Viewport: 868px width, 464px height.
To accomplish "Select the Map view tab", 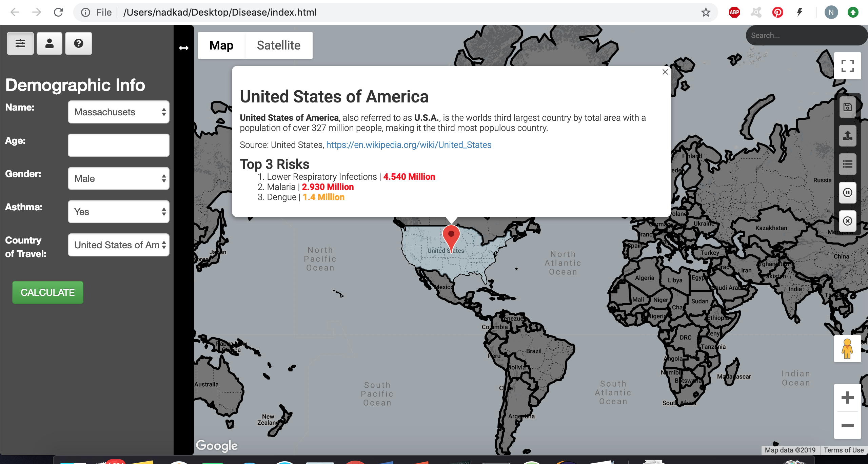I will click(x=221, y=45).
